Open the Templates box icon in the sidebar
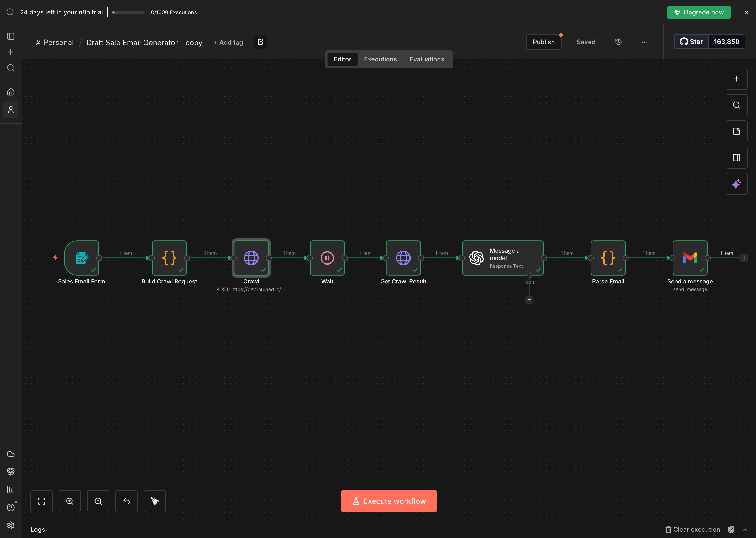 (x=11, y=472)
